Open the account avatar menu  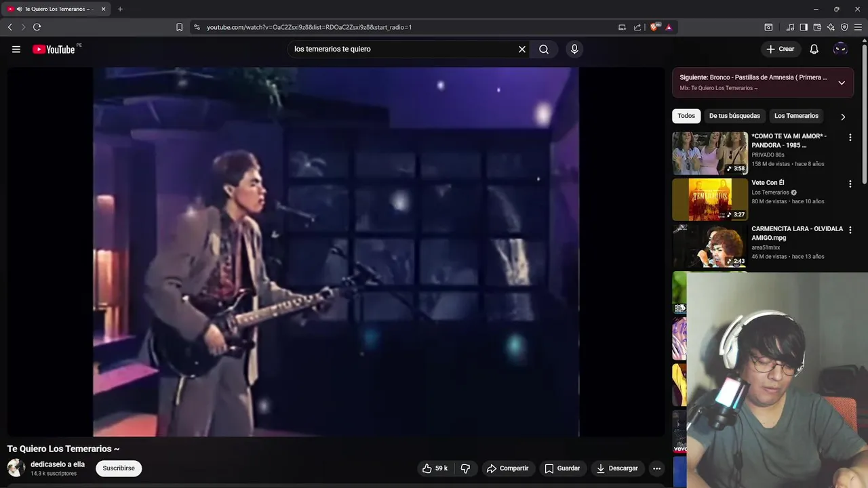pyautogui.click(x=840, y=49)
